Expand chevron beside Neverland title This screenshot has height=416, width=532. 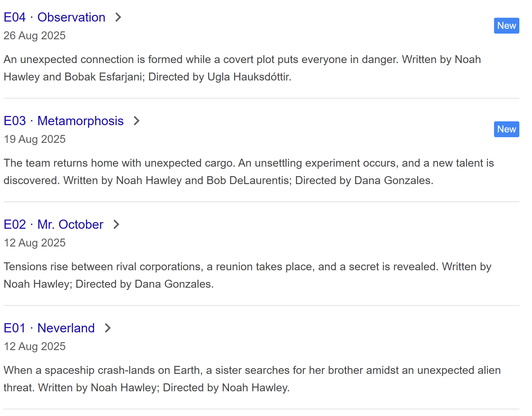tap(108, 328)
